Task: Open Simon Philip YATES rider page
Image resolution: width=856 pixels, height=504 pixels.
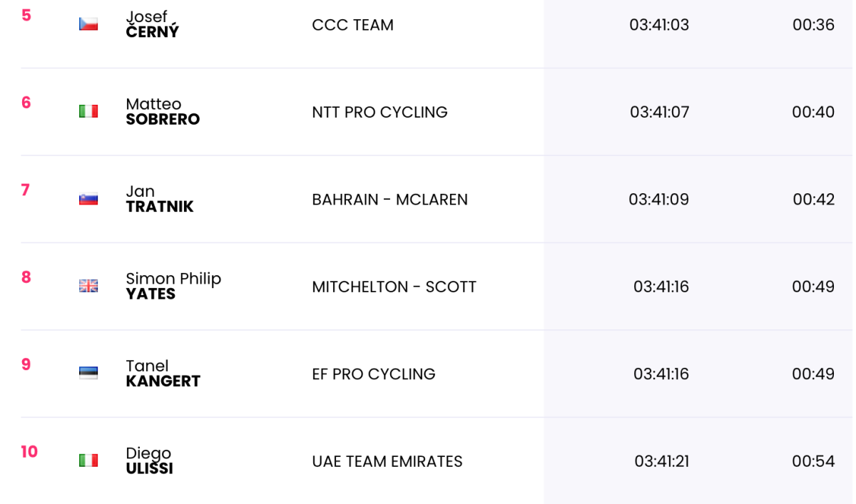Action: click(173, 286)
